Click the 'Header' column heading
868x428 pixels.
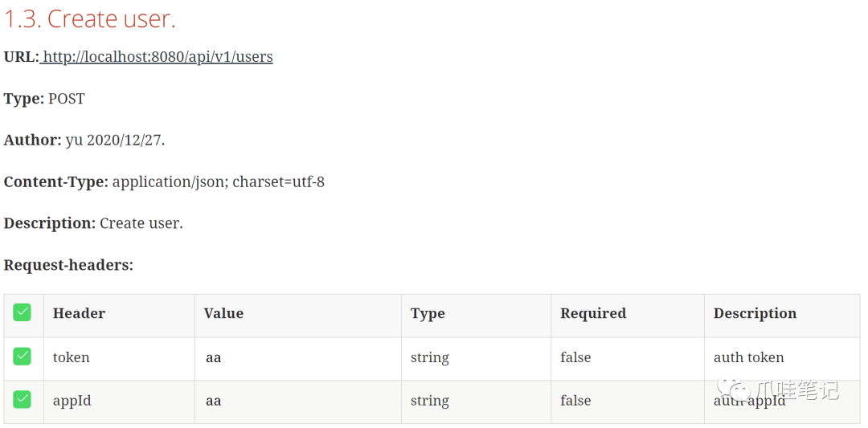coord(79,313)
